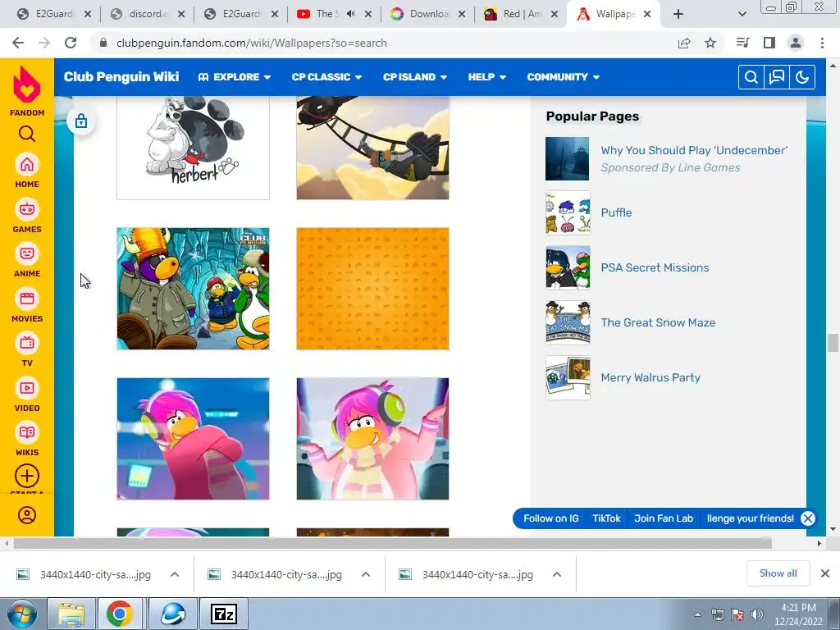
Task: Click the horizontal page scrollbar
Action: click(x=393, y=543)
